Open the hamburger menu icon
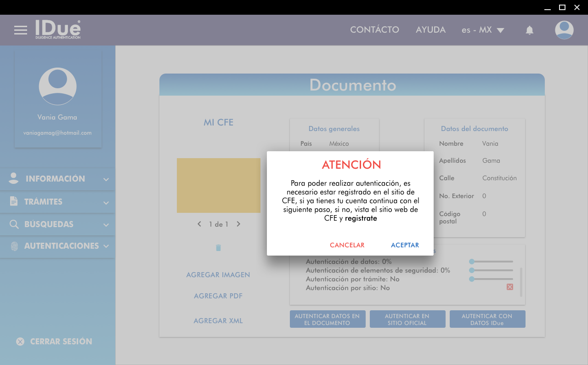This screenshot has height=365, width=588. [21, 30]
